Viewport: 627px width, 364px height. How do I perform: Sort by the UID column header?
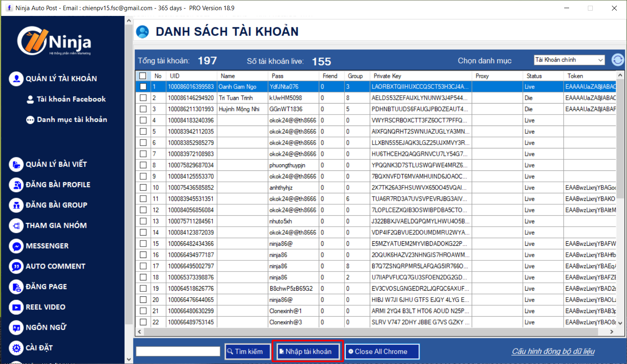point(192,76)
